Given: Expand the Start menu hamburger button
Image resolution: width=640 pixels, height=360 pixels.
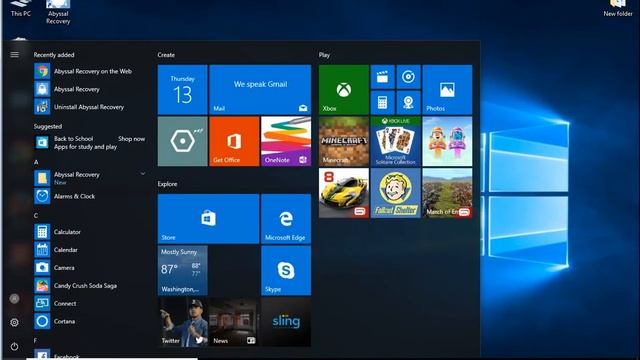Looking at the screenshot, I should 14,54.
